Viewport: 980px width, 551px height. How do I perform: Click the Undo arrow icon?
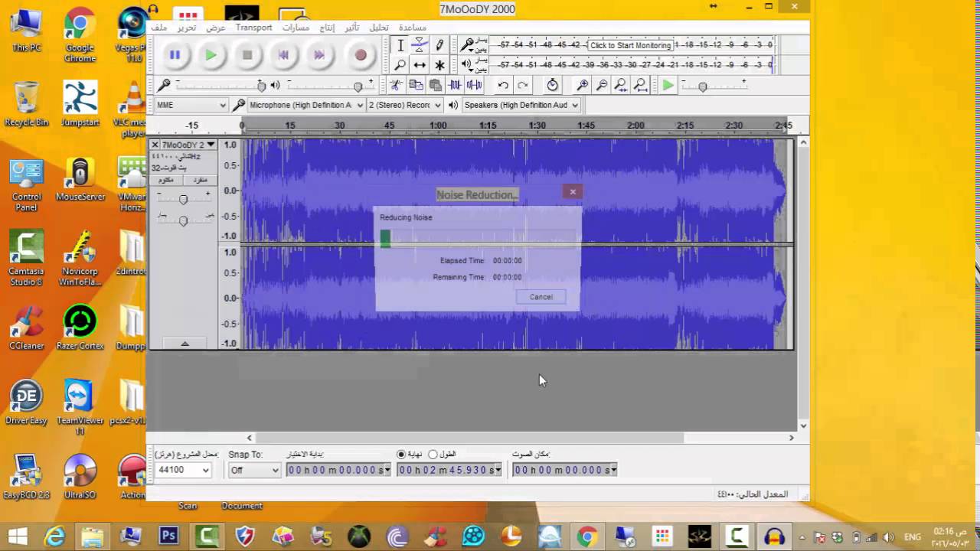pyautogui.click(x=503, y=86)
